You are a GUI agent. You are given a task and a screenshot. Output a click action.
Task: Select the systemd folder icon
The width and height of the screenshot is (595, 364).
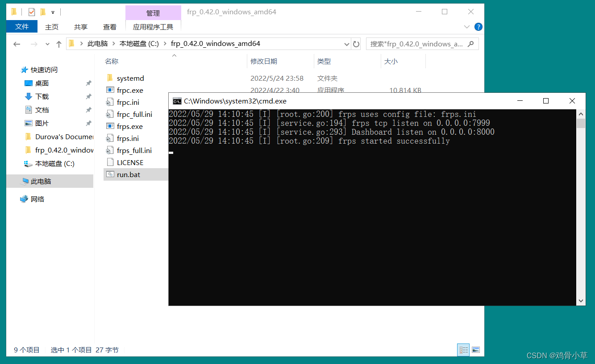click(110, 78)
